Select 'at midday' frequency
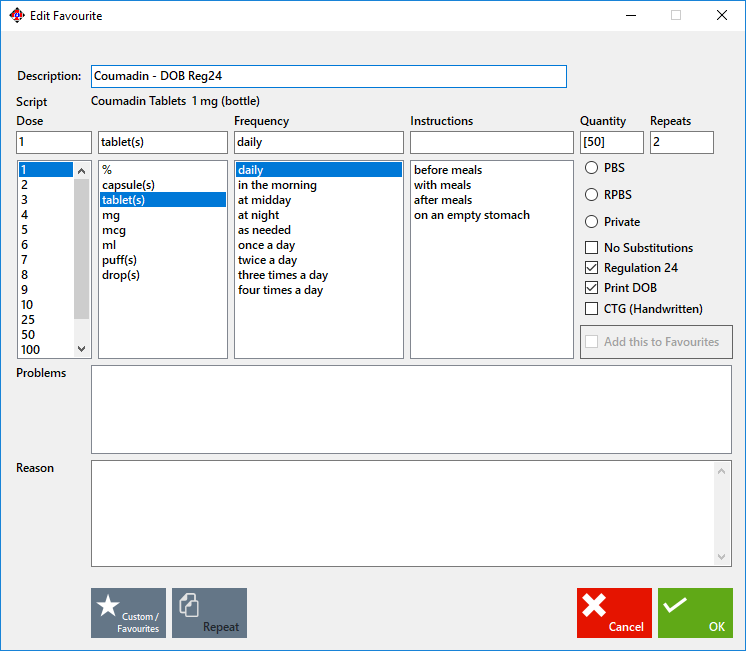 tap(319, 199)
